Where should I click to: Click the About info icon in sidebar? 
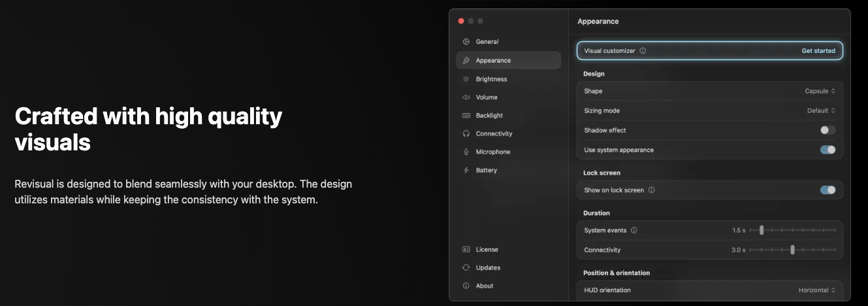[x=466, y=286]
